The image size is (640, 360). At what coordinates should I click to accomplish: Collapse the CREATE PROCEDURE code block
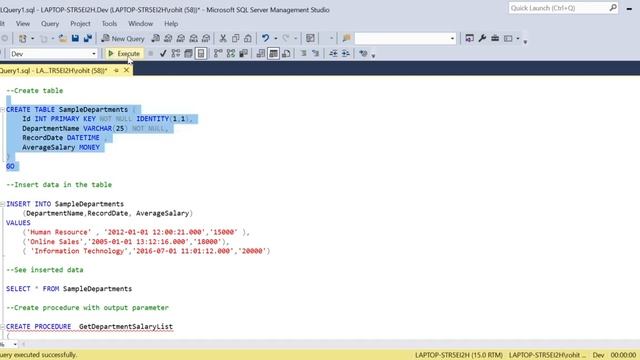[x=2, y=327]
